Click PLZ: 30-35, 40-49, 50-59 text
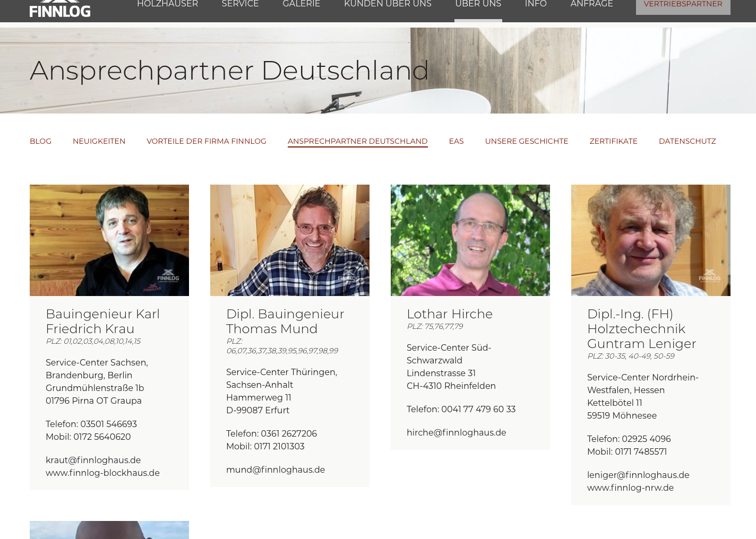Image resolution: width=756 pixels, height=539 pixels. tap(631, 356)
